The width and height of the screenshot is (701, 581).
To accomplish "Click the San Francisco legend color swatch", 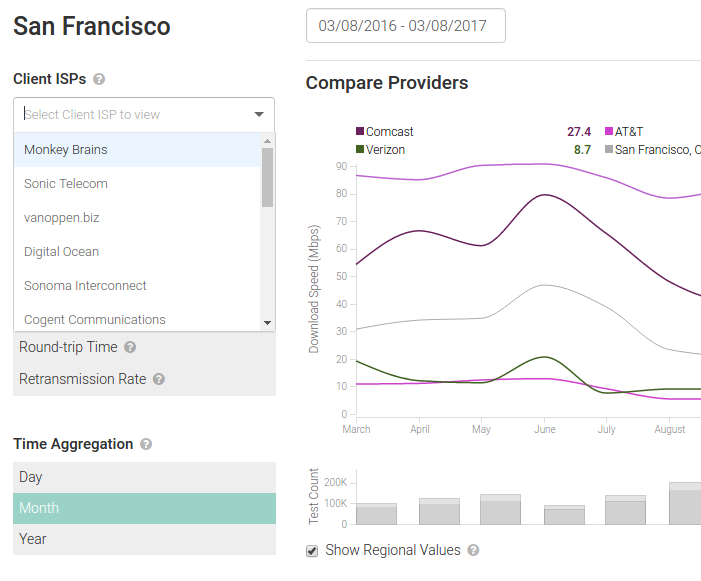I will [609, 149].
